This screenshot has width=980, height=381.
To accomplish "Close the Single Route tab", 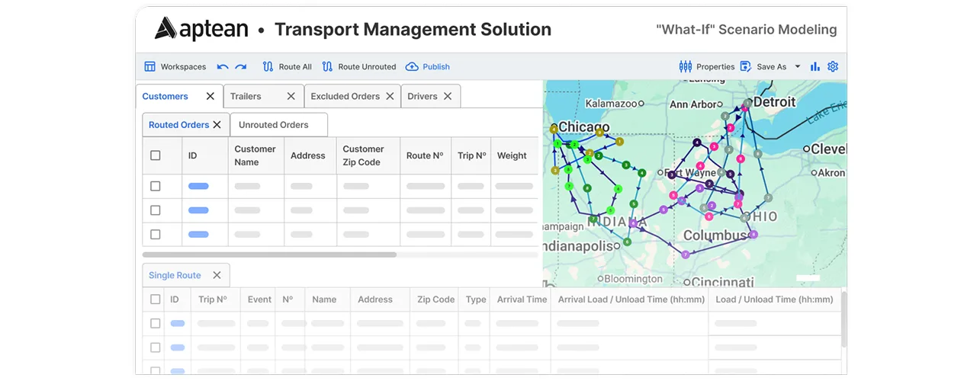I will point(217,275).
